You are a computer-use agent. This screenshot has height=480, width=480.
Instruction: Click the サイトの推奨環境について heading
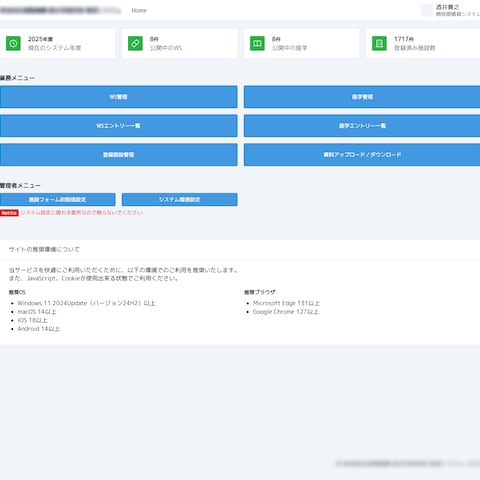pos(44,249)
